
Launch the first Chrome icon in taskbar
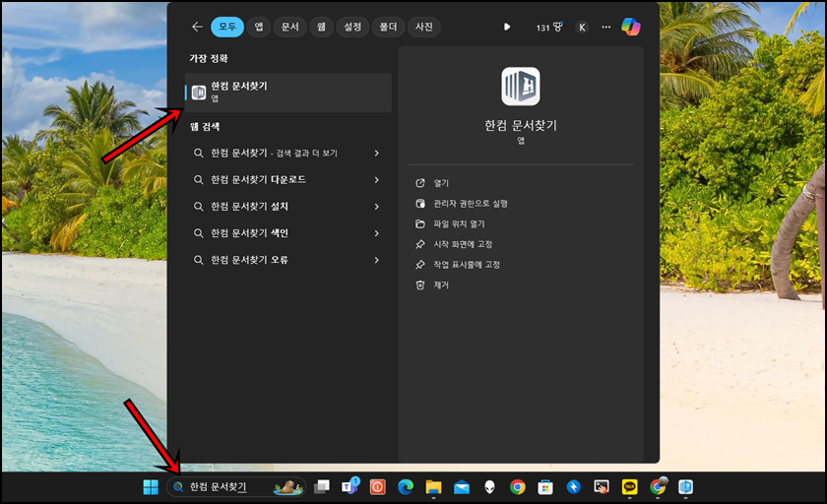tap(518, 487)
